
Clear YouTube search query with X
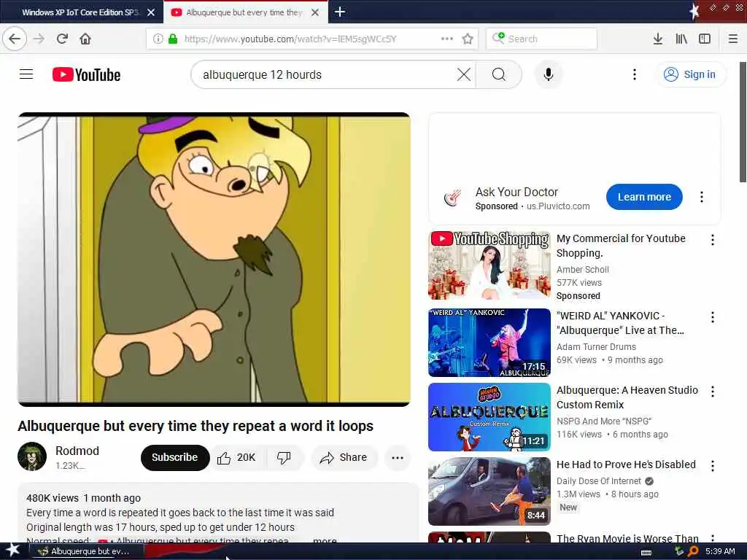click(463, 74)
